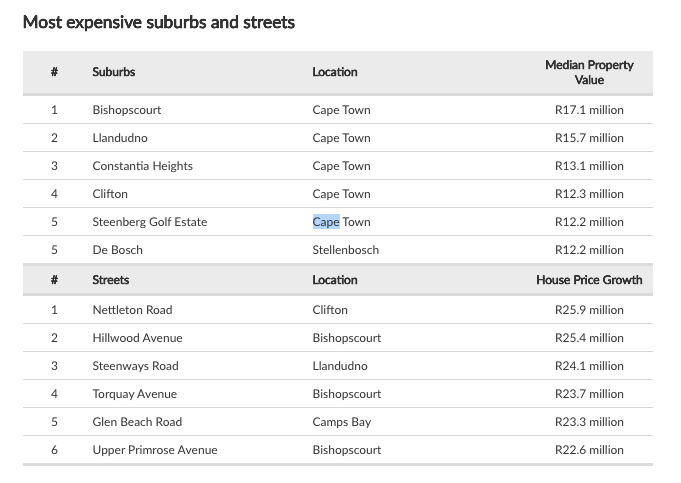Select the Constantia Heights suburb entry
Image resolution: width=681 pixels, height=483 pixels.
(x=142, y=166)
